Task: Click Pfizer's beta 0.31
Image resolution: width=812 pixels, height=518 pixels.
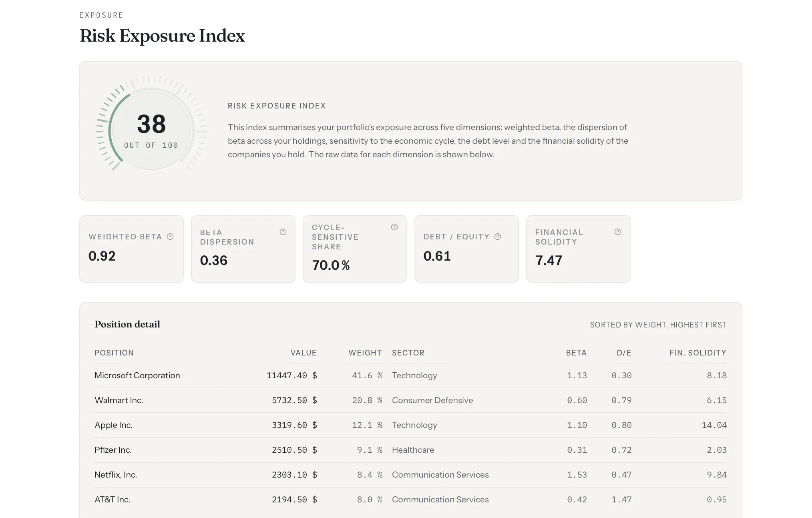Action: pyautogui.click(x=577, y=450)
